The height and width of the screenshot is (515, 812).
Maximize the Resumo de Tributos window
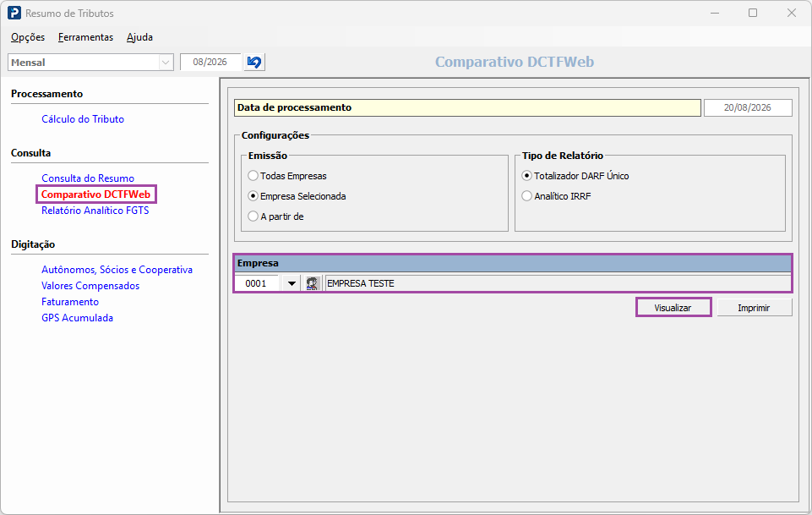(x=753, y=13)
